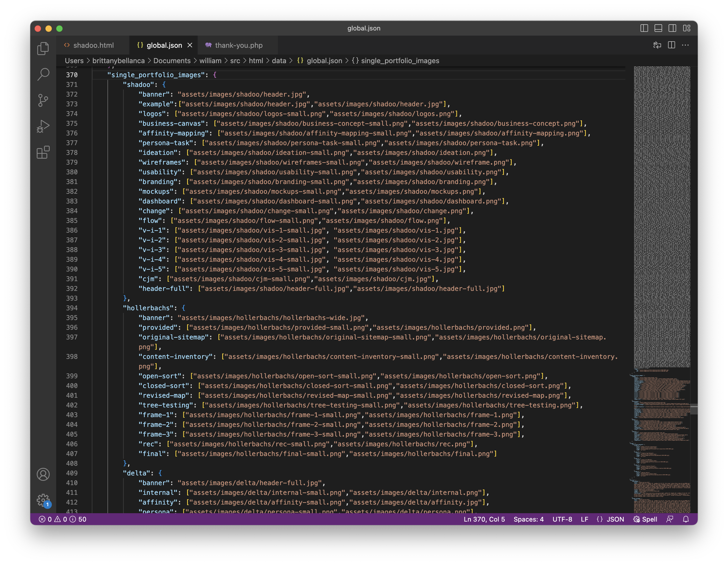Open the Run and Debug icon
This screenshot has width=728, height=565.
point(43,126)
